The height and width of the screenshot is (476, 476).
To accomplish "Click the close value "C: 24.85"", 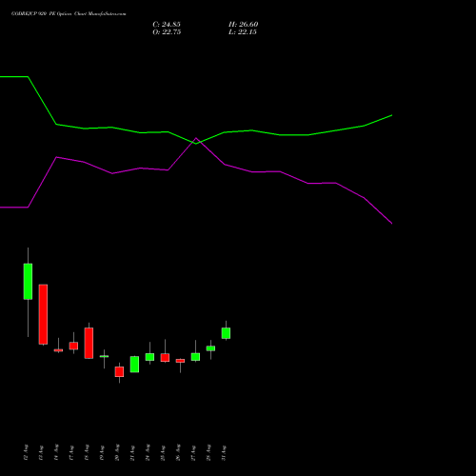I will pyautogui.click(x=167, y=25).
